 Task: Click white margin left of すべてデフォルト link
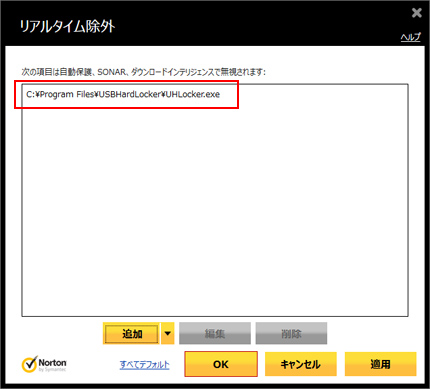[x=93, y=365]
